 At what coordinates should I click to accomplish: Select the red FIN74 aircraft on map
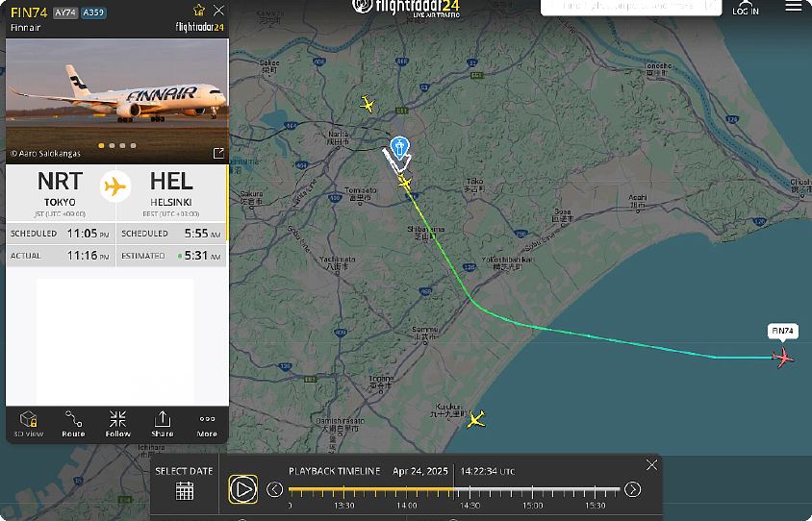[783, 357]
